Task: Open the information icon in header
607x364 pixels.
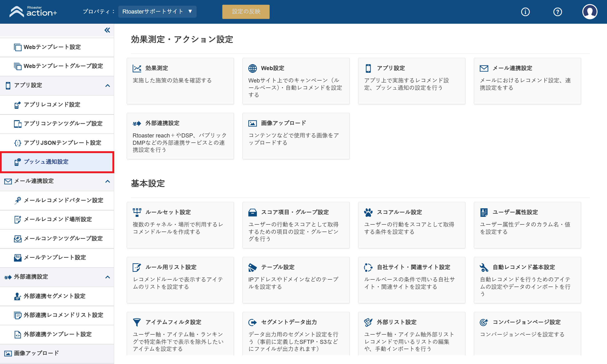Action: click(525, 12)
